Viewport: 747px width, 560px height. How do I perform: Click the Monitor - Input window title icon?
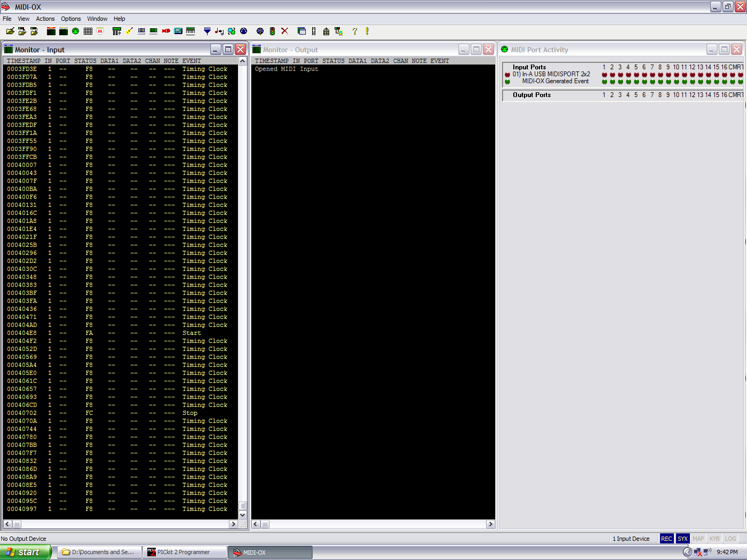coord(9,50)
